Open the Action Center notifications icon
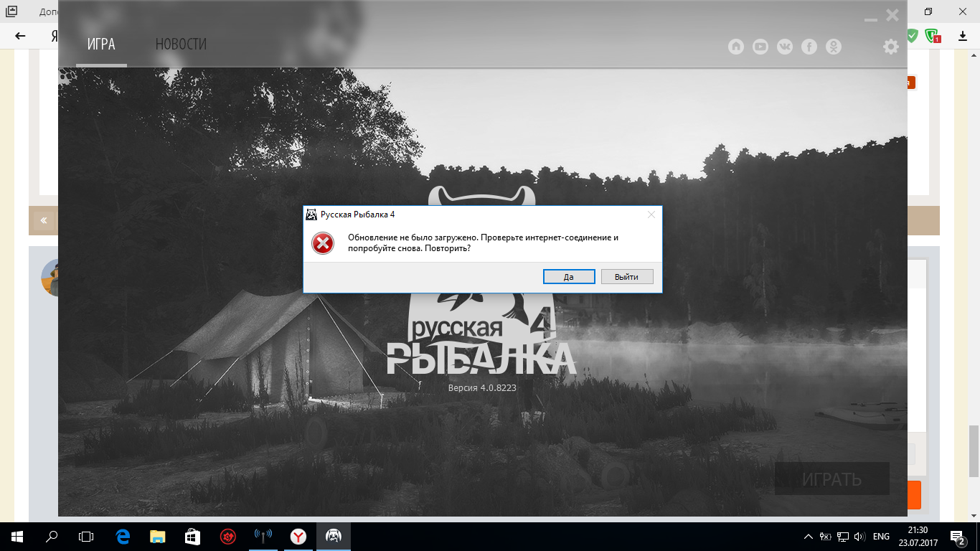The height and width of the screenshot is (551, 980). [x=958, y=537]
